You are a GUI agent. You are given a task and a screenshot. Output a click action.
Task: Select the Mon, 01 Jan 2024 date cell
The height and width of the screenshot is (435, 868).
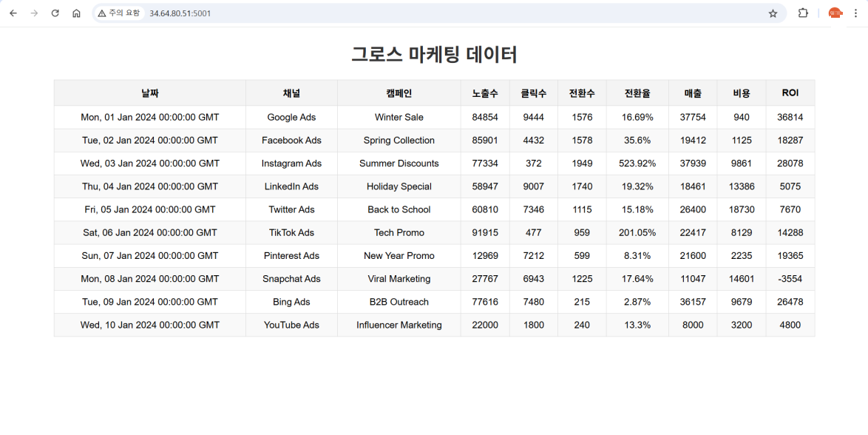click(150, 118)
